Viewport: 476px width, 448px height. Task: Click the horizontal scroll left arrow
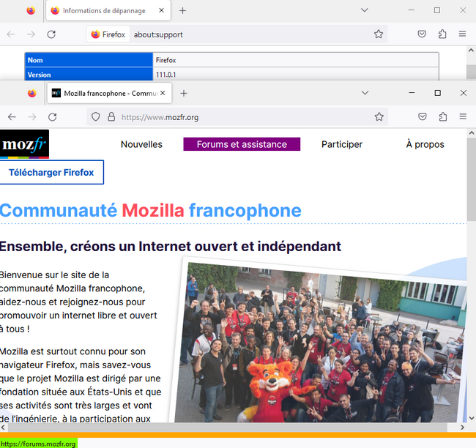click(x=3, y=428)
